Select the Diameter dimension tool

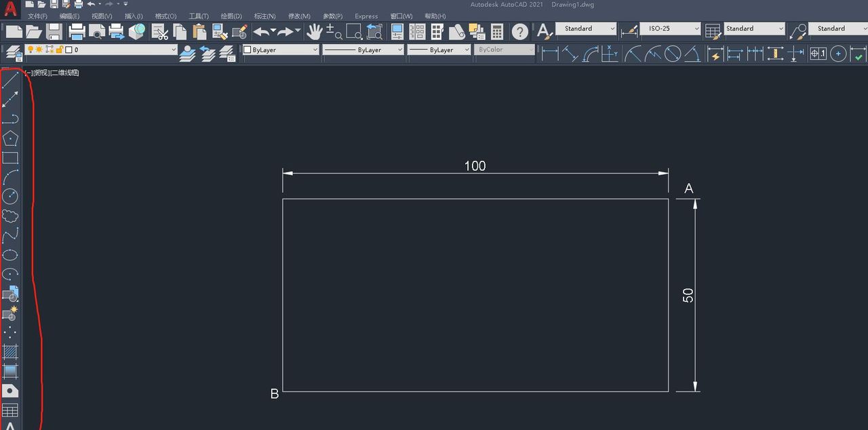(673, 54)
